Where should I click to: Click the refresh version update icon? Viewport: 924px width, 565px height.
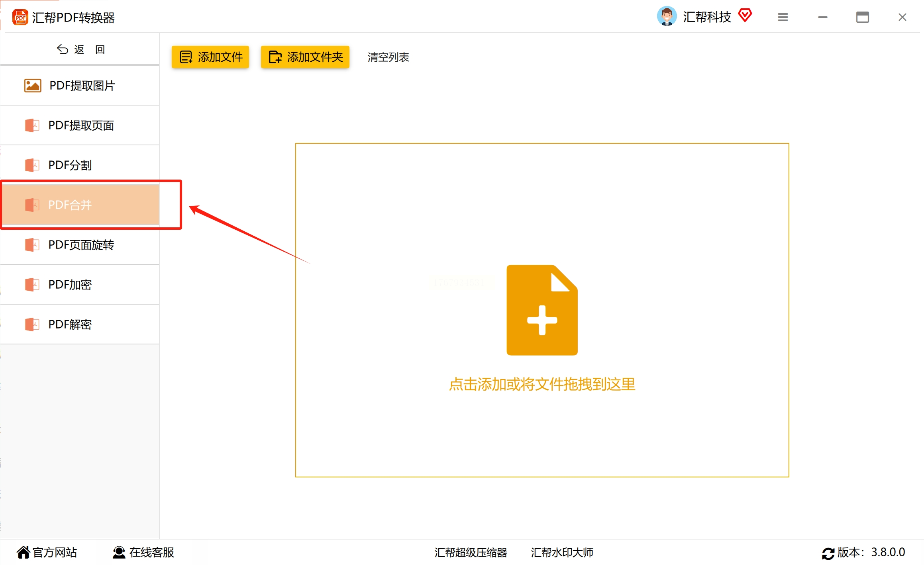pyautogui.click(x=828, y=553)
